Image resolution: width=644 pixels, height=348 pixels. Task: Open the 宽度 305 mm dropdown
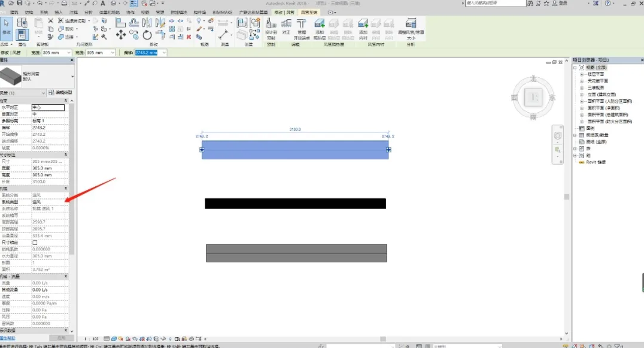point(69,53)
